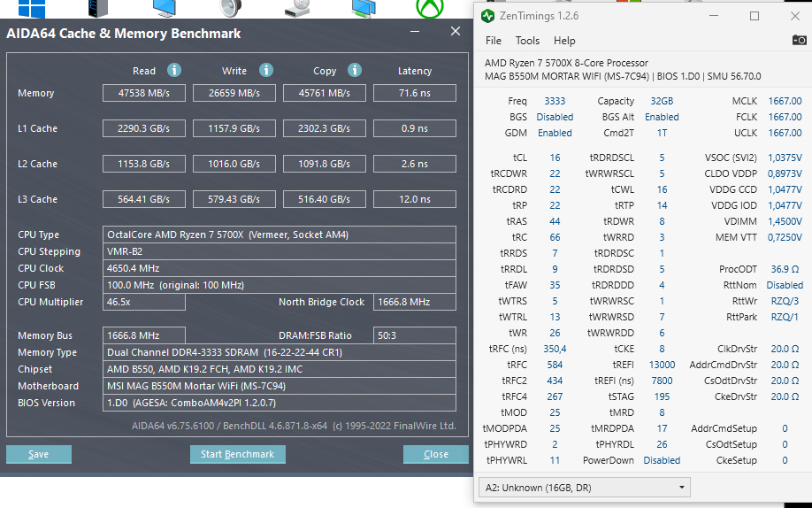
Task: Click the PowerDown value Disabled
Action: pos(662,460)
